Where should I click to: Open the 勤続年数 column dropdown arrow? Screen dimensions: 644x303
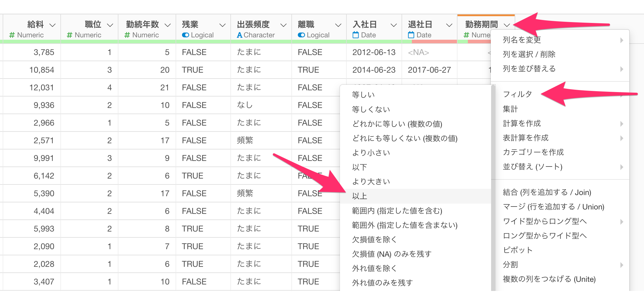168,25
